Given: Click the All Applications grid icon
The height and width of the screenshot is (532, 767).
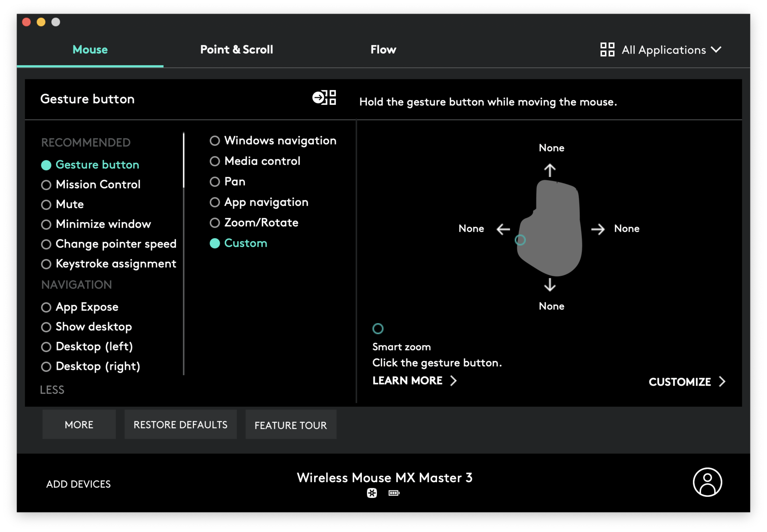Looking at the screenshot, I should tap(607, 49).
